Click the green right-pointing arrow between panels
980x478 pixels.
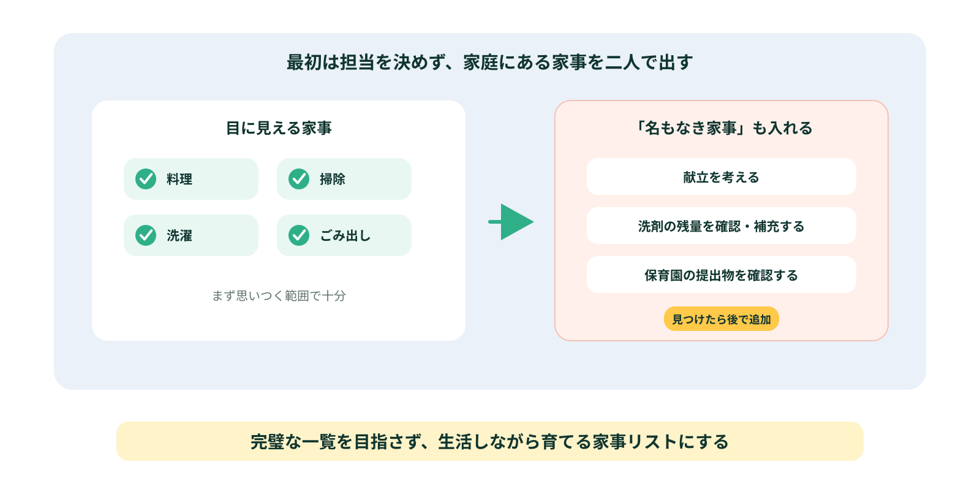click(511, 222)
